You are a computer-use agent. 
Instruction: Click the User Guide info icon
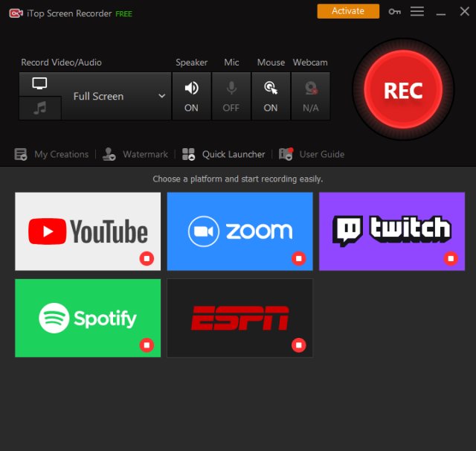[286, 154]
